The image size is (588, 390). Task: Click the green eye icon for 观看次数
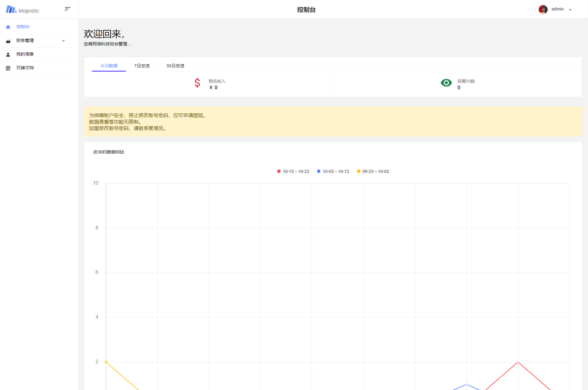[446, 83]
